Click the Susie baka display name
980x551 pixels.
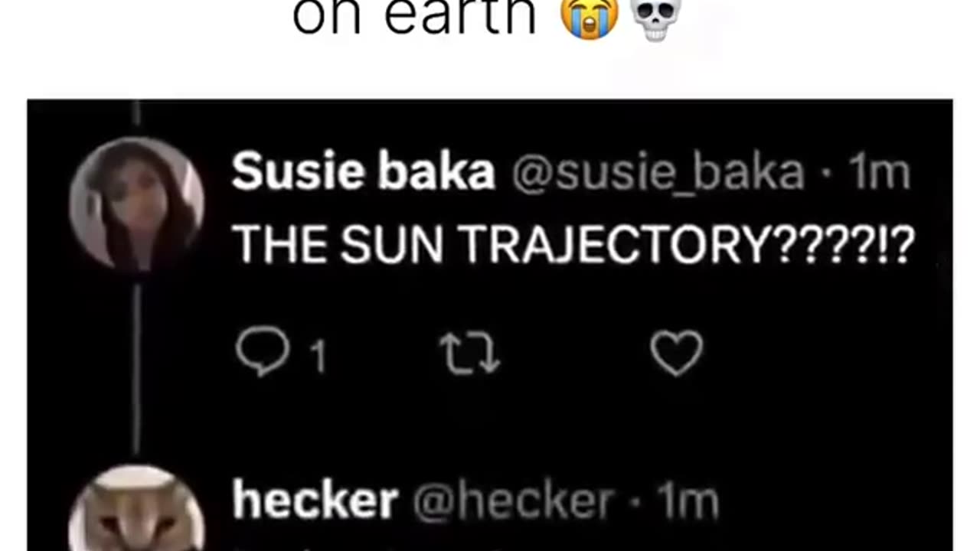364,171
